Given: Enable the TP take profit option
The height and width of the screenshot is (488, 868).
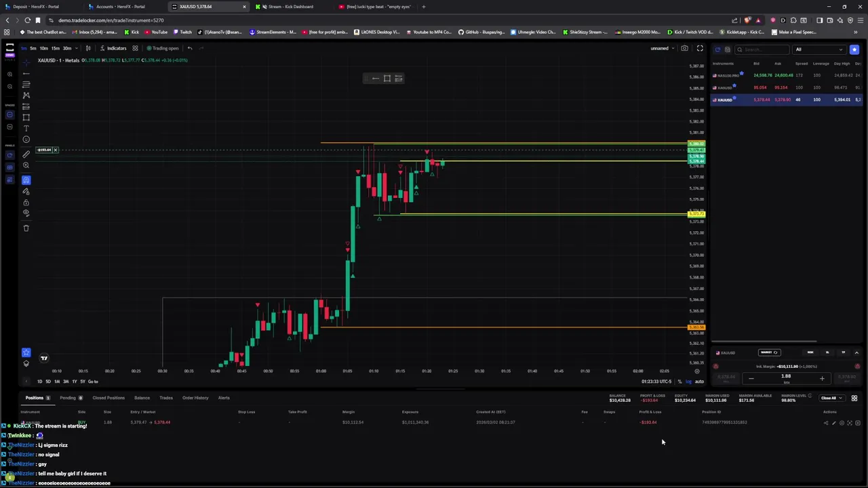Looking at the screenshot, I should [x=844, y=352].
